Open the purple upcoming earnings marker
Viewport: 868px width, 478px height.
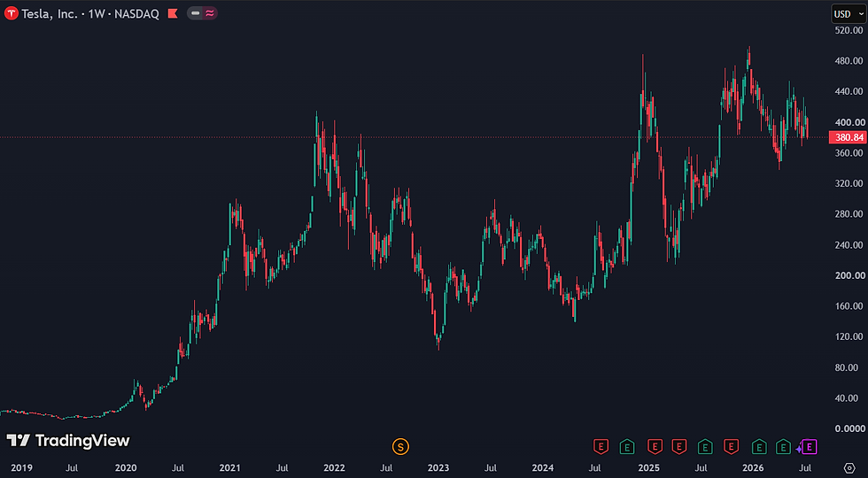pyautogui.click(x=810, y=446)
